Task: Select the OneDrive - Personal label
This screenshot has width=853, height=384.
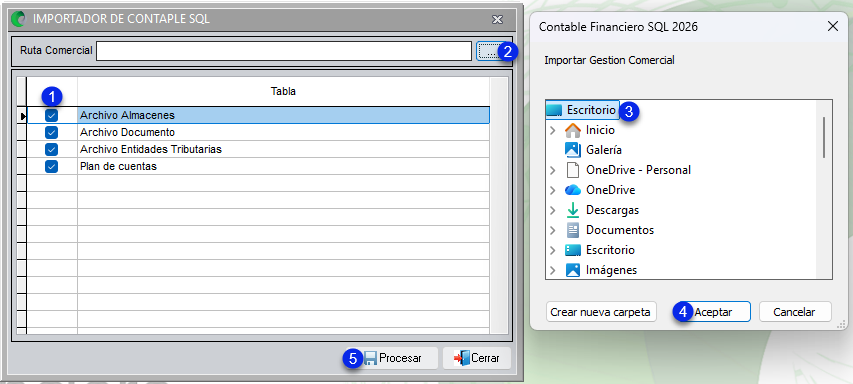Action: pos(638,170)
